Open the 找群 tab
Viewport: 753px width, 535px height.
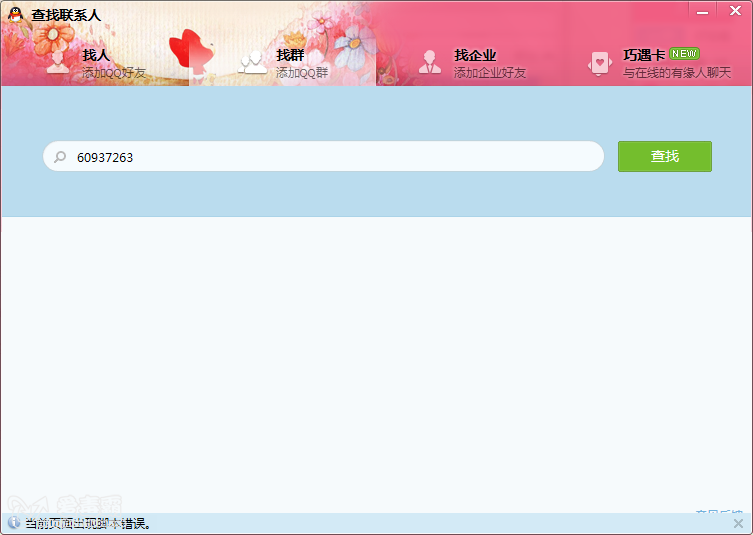tap(282, 63)
